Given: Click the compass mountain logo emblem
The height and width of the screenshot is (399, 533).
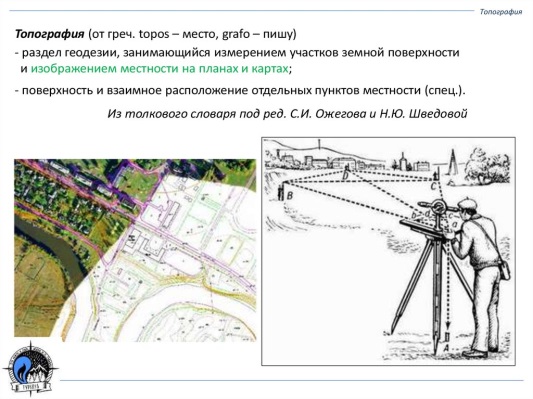Looking at the screenshot, I should [31, 368].
